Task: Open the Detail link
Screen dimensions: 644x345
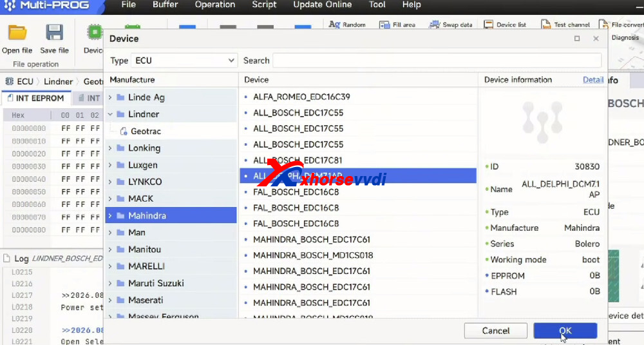Action: [x=593, y=80]
